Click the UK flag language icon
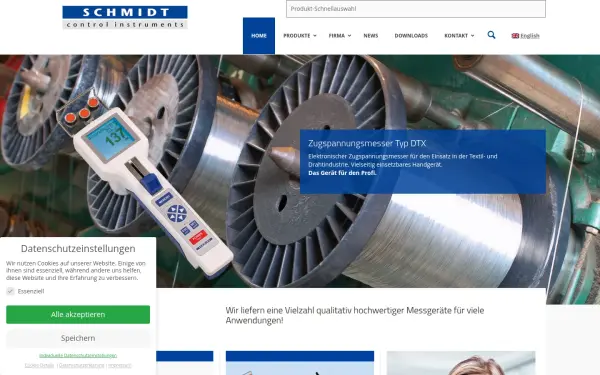The width and height of the screenshot is (600, 375). (515, 36)
